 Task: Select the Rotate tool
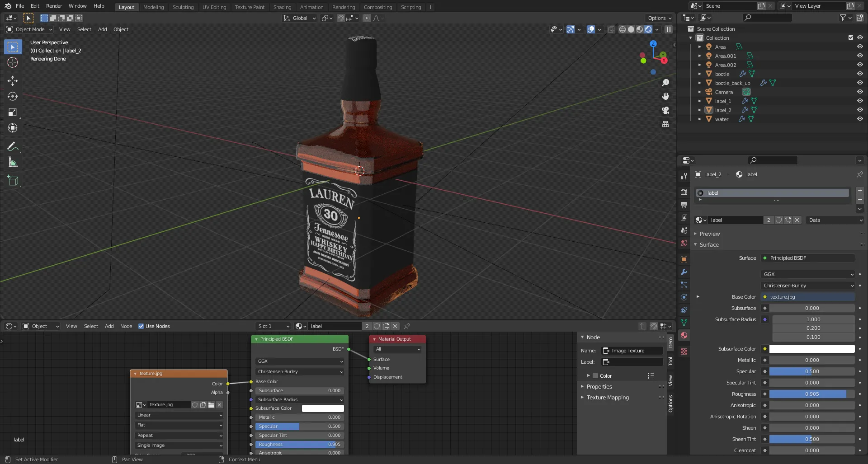13,96
